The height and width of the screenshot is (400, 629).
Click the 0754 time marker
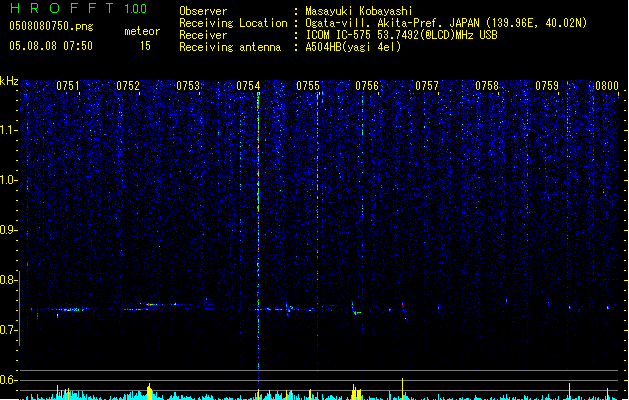pyautogui.click(x=248, y=86)
